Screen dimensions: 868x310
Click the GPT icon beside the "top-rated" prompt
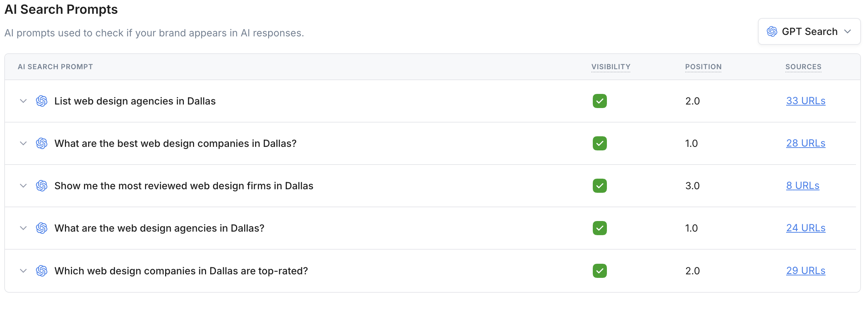[x=42, y=271]
